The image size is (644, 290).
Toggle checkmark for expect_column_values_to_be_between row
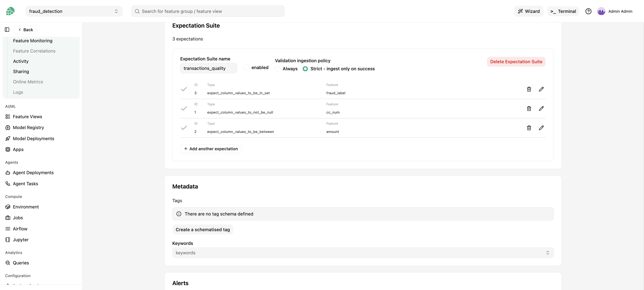pos(184,128)
